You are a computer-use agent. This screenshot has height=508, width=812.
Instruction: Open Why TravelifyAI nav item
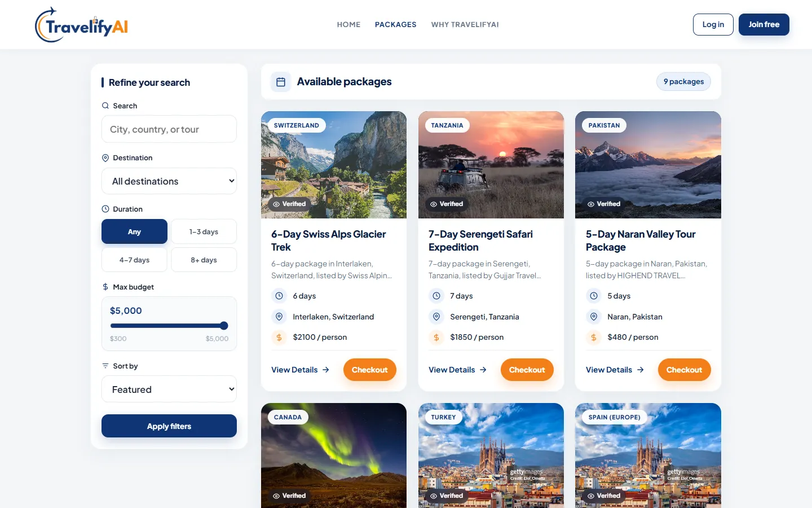click(465, 25)
